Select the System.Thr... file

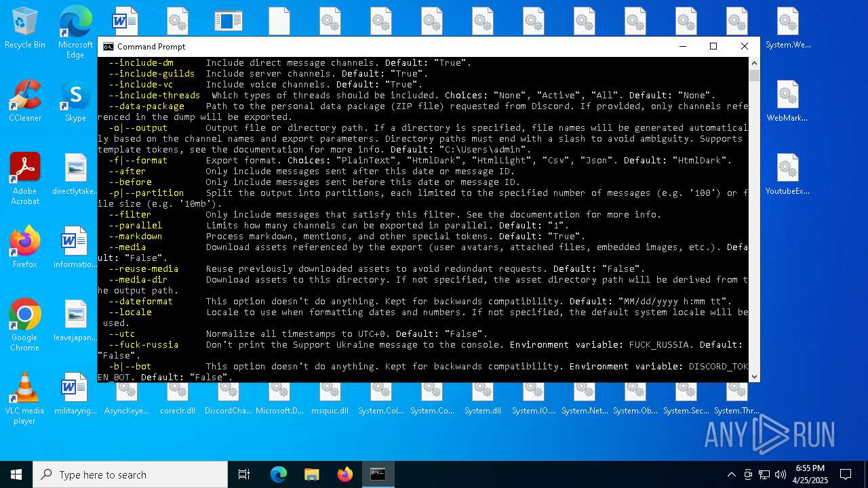coord(737,400)
